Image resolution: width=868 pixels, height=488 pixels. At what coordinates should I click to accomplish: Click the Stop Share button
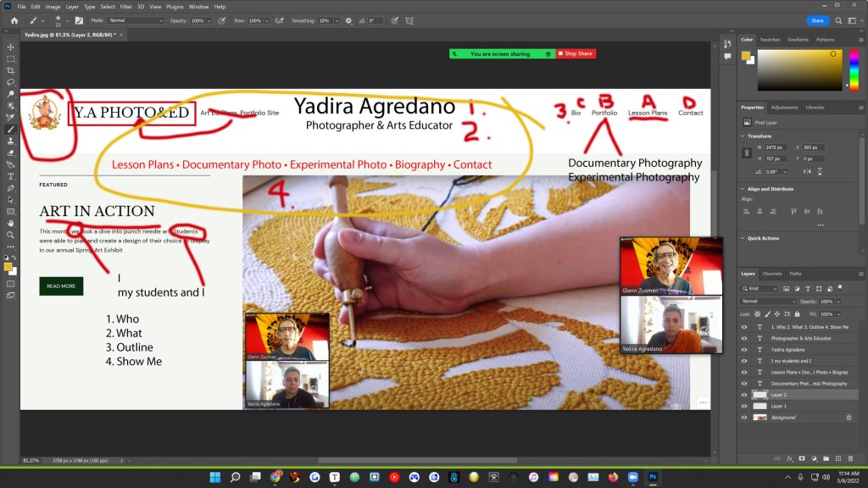(x=576, y=53)
